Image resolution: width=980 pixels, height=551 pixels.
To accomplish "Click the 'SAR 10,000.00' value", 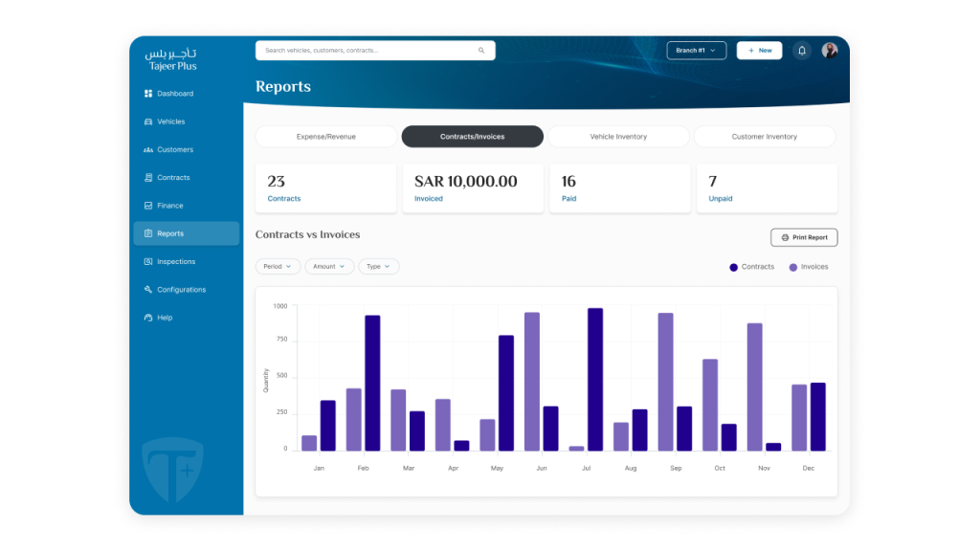I will (x=466, y=182).
